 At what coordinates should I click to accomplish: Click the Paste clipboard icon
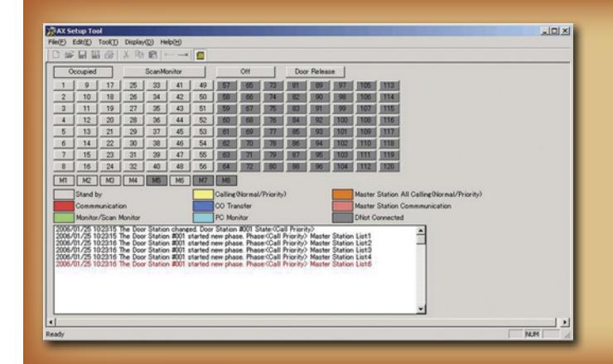pyautogui.click(x=153, y=55)
